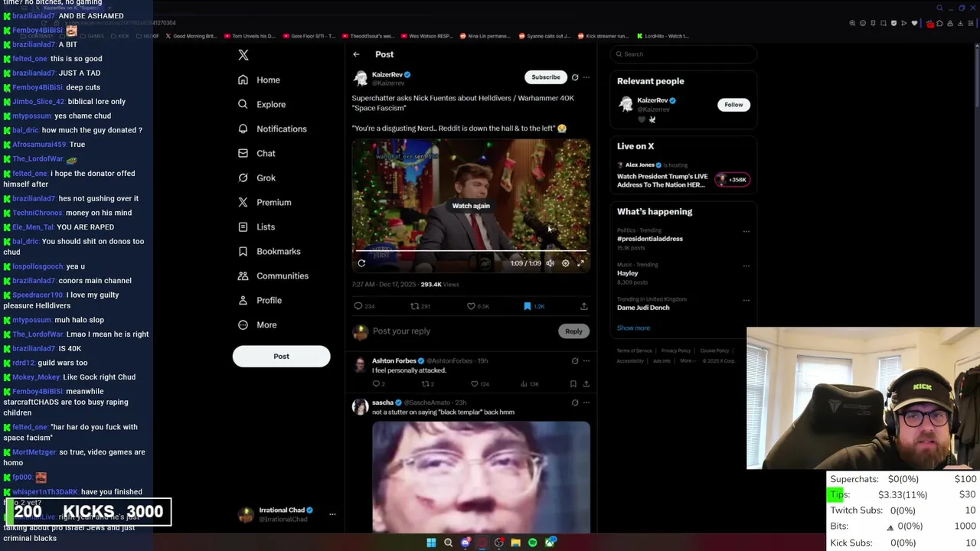The image size is (980, 551).
Task: Open video playback settings gear
Action: 565,263
